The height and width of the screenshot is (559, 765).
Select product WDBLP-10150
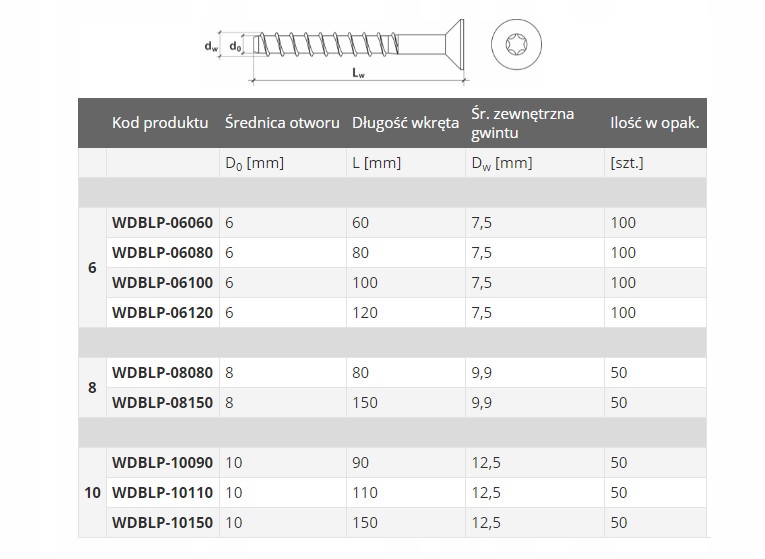(x=163, y=523)
